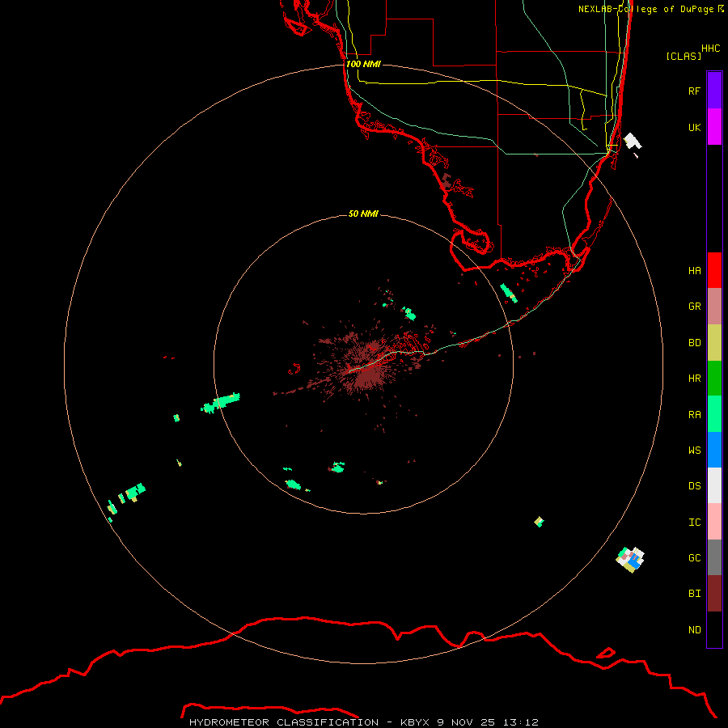Click the GR pink-brown legend swatch
This screenshot has width=728, height=728.
tap(714, 307)
